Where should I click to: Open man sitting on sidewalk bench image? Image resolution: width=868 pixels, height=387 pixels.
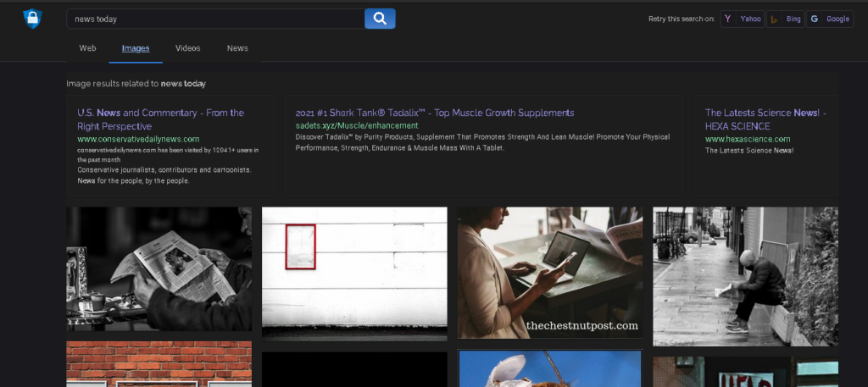point(745,276)
